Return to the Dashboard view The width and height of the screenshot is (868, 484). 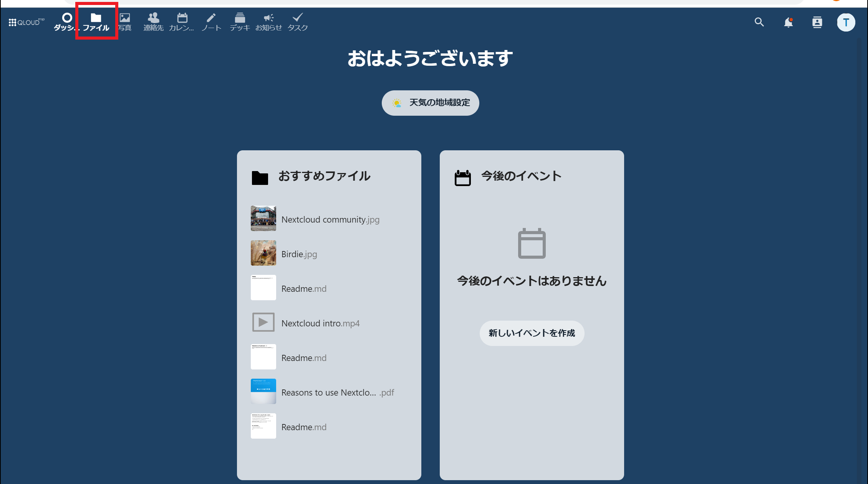coord(67,21)
